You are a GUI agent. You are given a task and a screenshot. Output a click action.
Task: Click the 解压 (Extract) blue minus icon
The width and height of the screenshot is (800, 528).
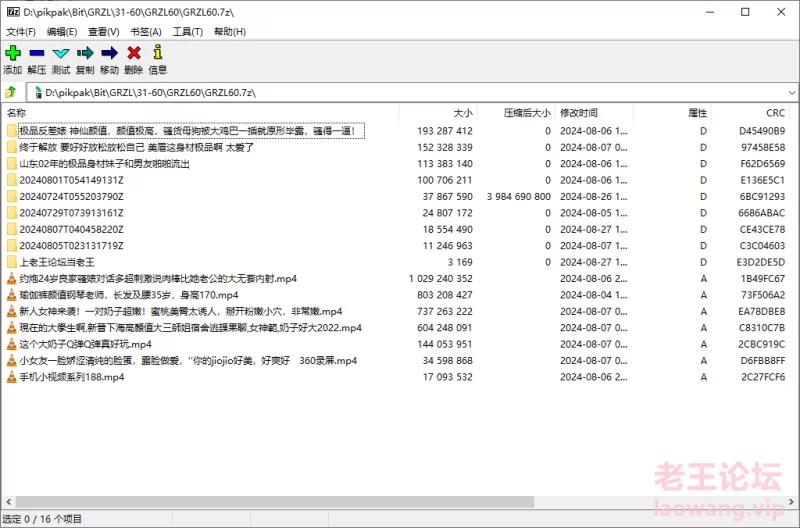tap(37, 53)
